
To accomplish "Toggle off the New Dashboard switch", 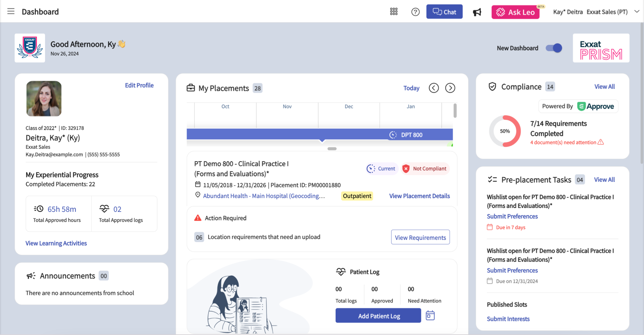I will 553,48.
